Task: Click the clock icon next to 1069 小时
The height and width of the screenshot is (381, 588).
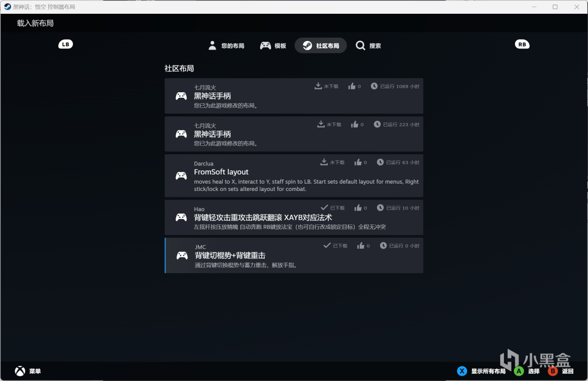Action: click(374, 86)
